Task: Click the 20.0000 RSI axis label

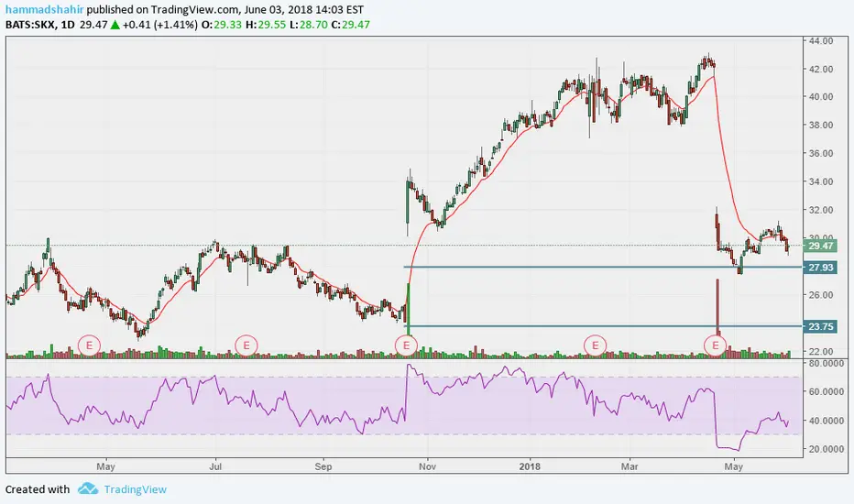Action: click(827, 449)
